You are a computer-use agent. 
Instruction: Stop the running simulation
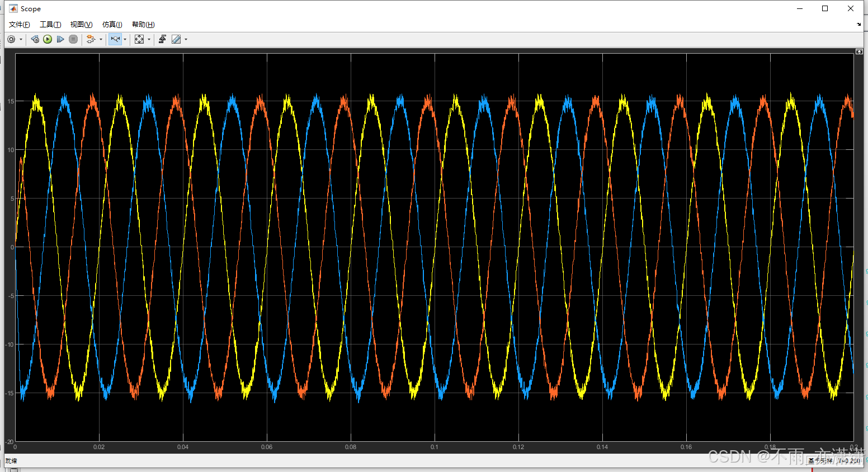pyautogui.click(x=74, y=39)
